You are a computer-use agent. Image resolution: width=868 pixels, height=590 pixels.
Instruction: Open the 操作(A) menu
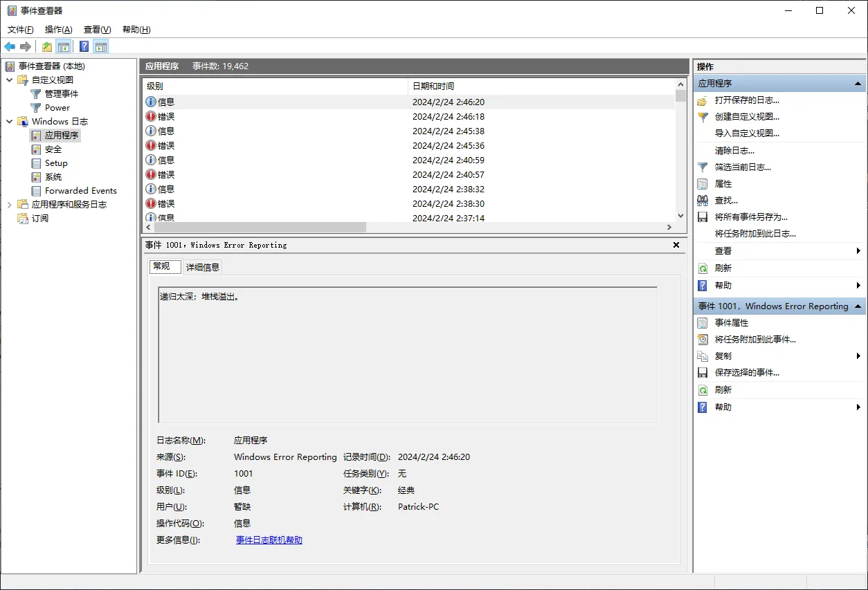click(x=59, y=29)
